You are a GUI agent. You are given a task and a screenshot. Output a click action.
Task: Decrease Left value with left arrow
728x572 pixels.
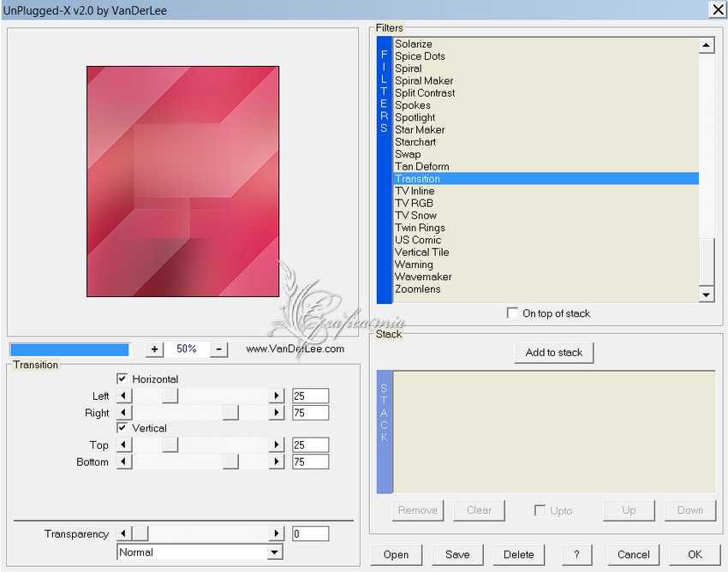(x=124, y=396)
